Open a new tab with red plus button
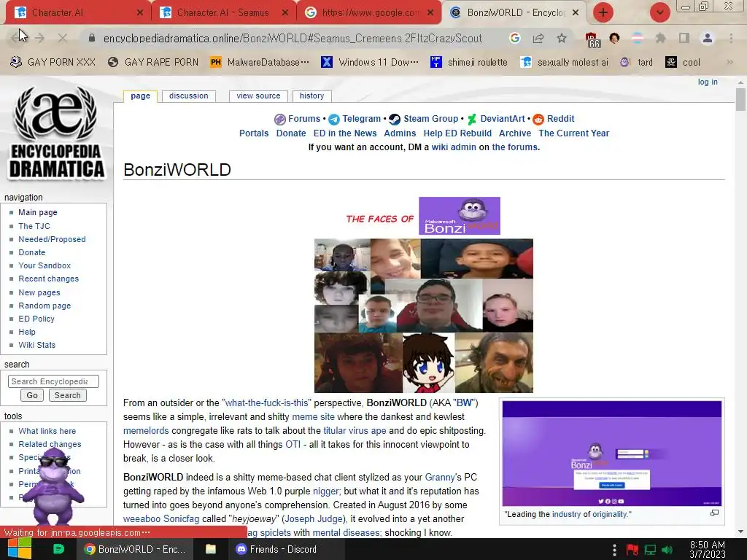Viewport: 747px width, 560px height. click(603, 12)
